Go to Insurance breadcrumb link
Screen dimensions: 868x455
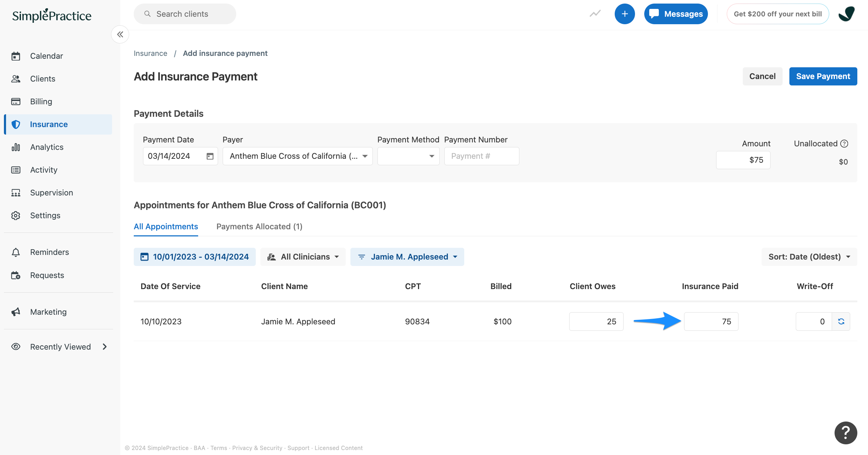150,53
